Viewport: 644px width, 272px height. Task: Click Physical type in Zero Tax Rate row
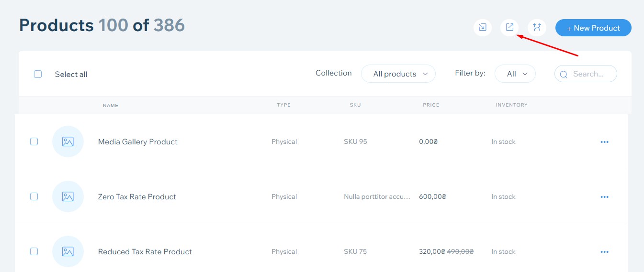click(284, 196)
